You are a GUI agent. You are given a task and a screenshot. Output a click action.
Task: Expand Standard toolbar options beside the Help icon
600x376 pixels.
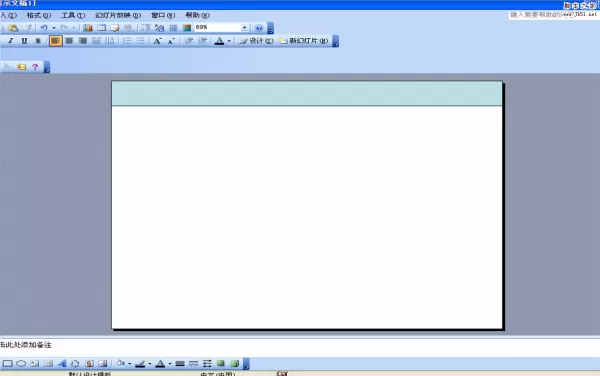coord(270,28)
